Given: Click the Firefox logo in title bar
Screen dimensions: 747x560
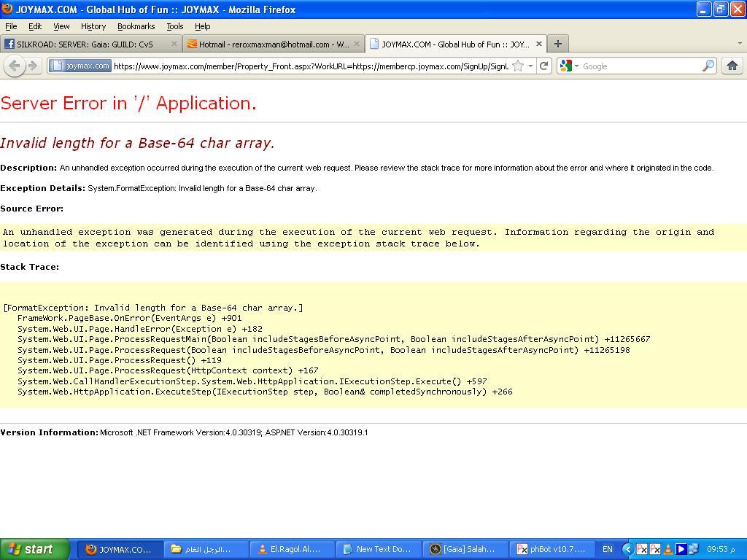Looking at the screenshot, I should tap(7, 9).
